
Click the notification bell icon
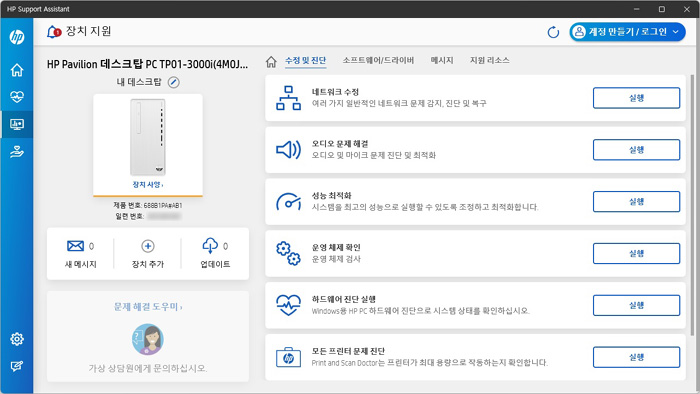pyautogui.click(x=54, y=32)
